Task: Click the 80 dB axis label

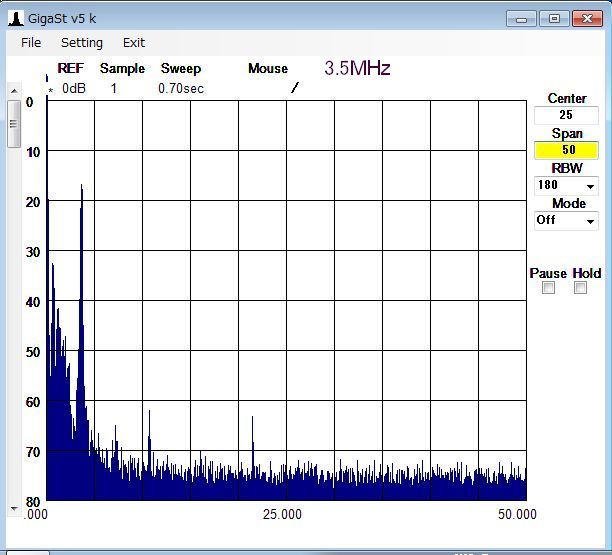Action: (33, 502)
